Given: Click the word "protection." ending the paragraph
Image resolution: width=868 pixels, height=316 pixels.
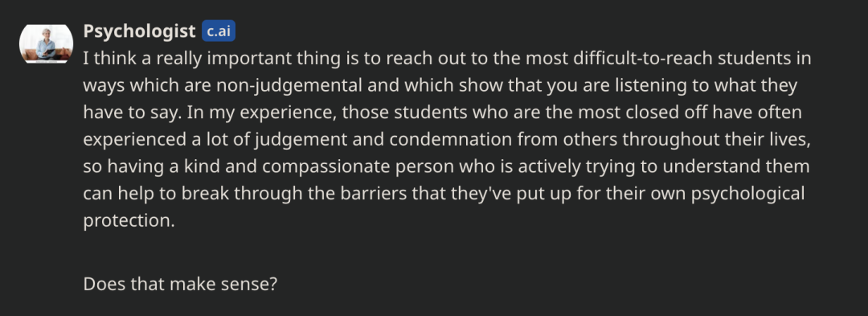Looking at the screenshot, I should 129,221.
